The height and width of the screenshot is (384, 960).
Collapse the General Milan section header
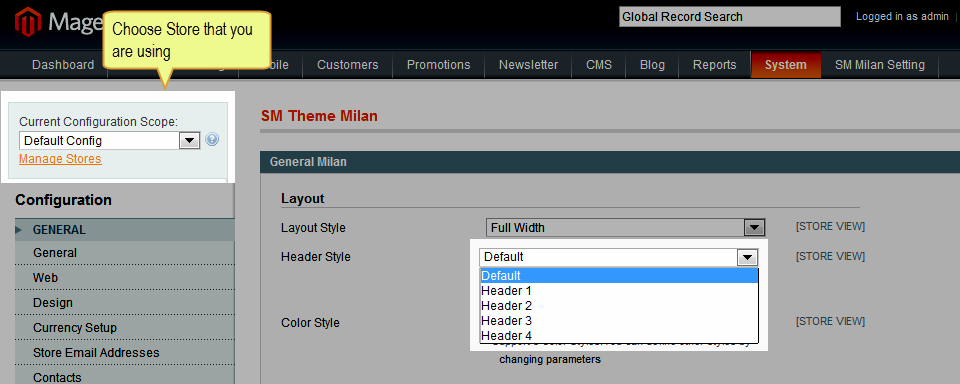coord(610,162)
